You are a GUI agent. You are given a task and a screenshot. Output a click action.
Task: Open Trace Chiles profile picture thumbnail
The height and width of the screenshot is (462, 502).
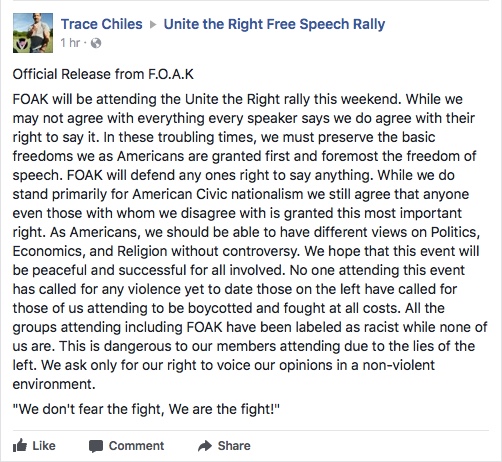(x=33, y=33)
